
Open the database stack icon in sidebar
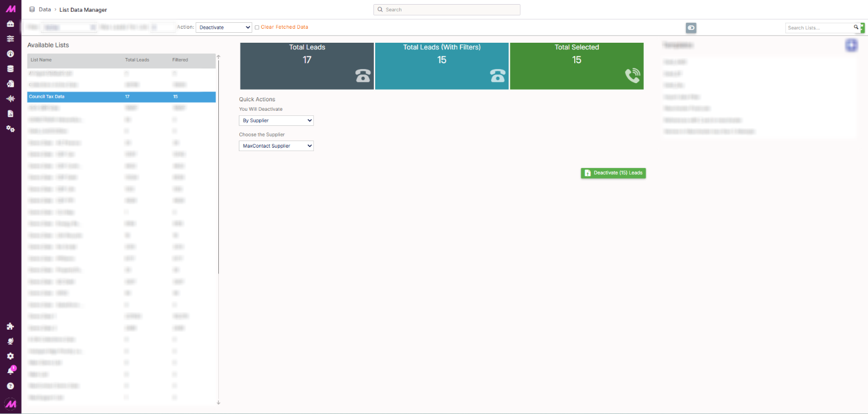(x=11, y=69)
